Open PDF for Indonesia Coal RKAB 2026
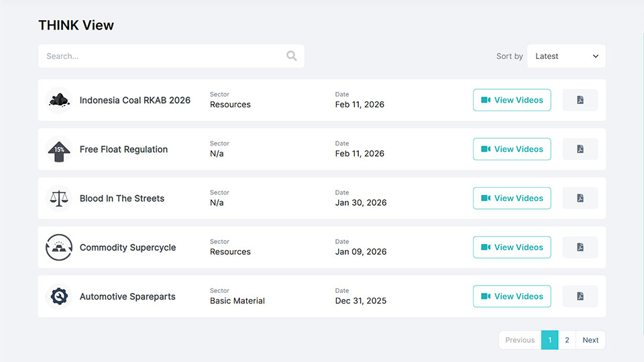The width and height of the screenshot is (644, 362). [580, 100]
